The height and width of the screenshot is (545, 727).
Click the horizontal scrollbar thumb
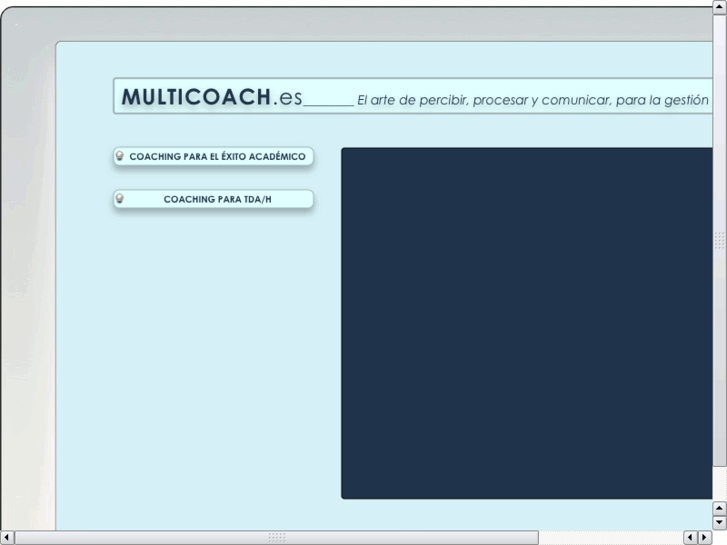(x=277, y=538)
